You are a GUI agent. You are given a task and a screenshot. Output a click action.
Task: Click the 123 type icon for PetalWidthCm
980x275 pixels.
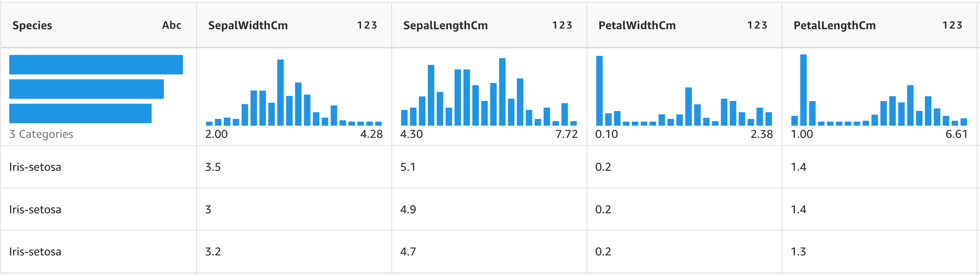coord(757,25)
